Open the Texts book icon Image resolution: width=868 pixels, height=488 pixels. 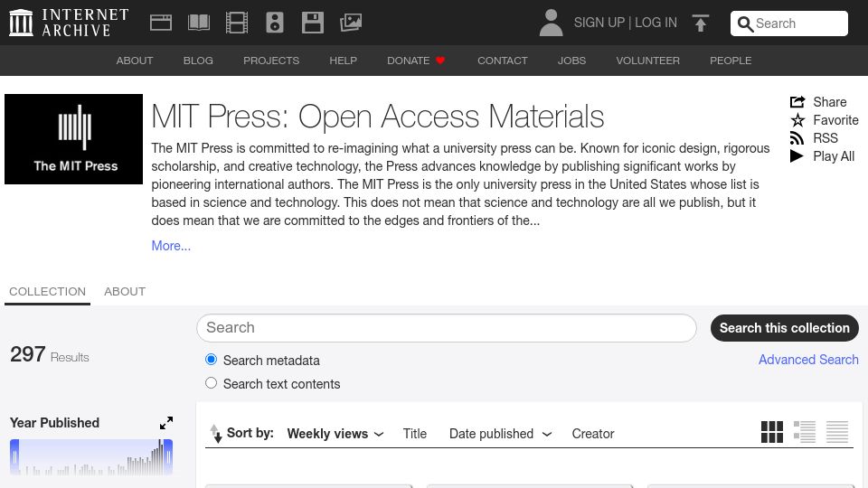point(199,23)
